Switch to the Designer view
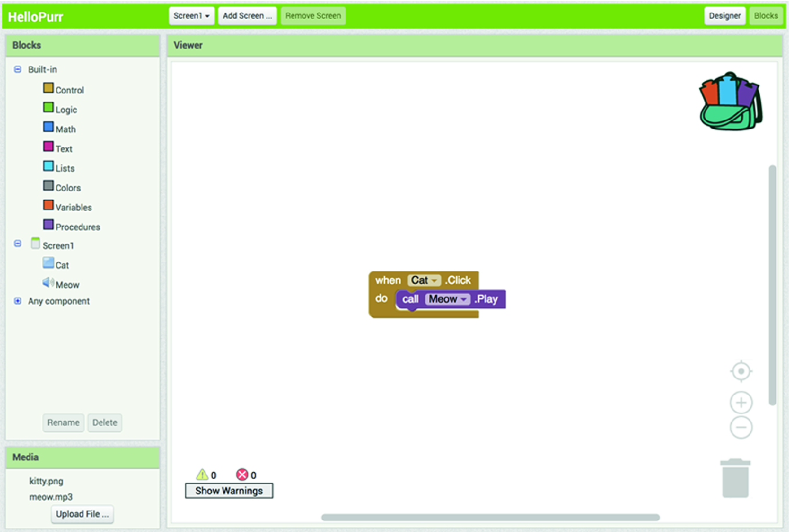 (725, 16)
